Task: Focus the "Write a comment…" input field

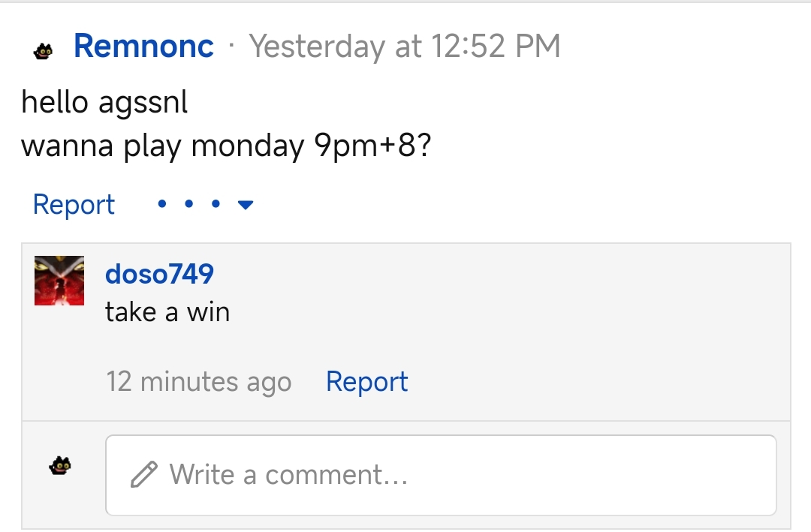Action: 441,475
